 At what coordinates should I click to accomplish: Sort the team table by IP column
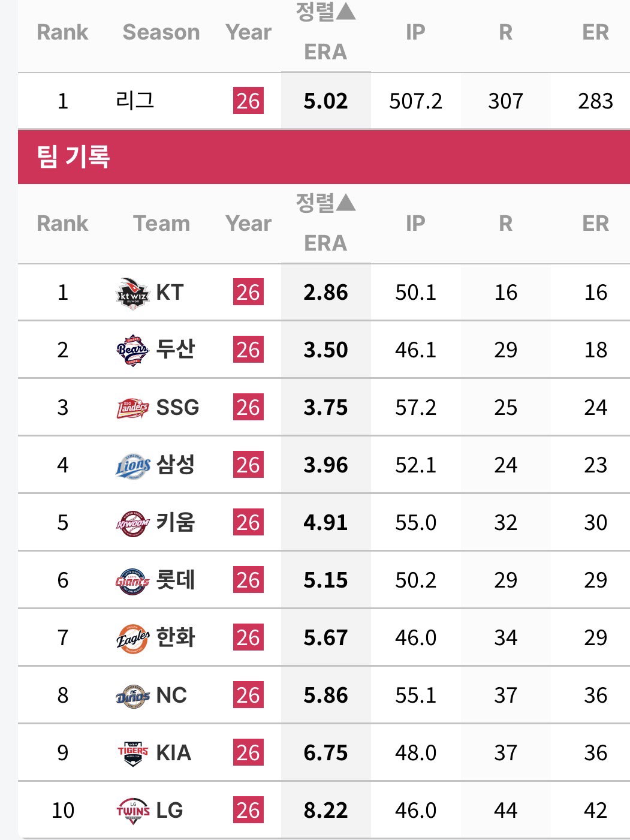[x=415, y=223]
